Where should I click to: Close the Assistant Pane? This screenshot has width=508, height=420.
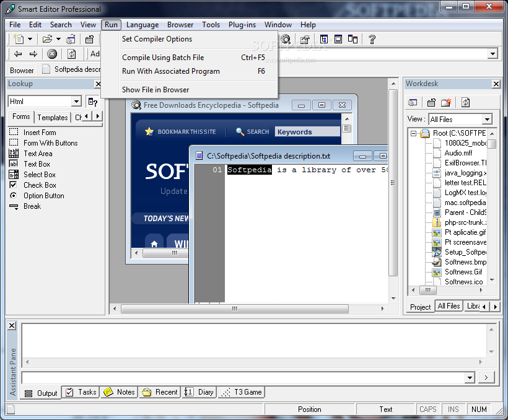click(x=12, y=325)
